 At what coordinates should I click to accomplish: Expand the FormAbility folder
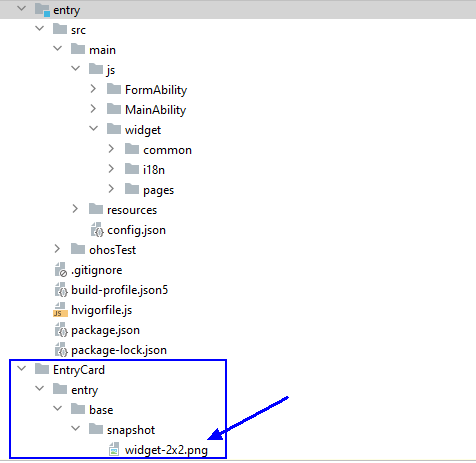click(93, 89)
